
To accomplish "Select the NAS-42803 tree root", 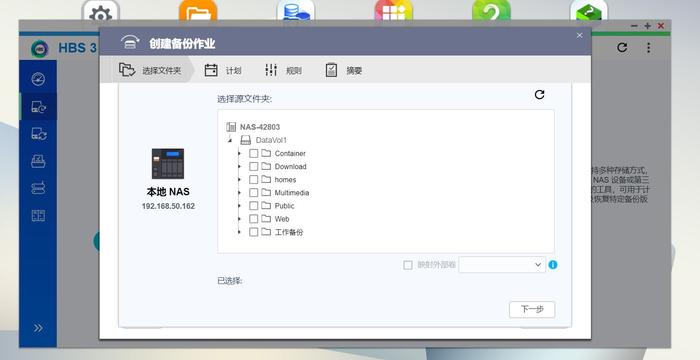I will pyautogui.click(x=260, y=127).
